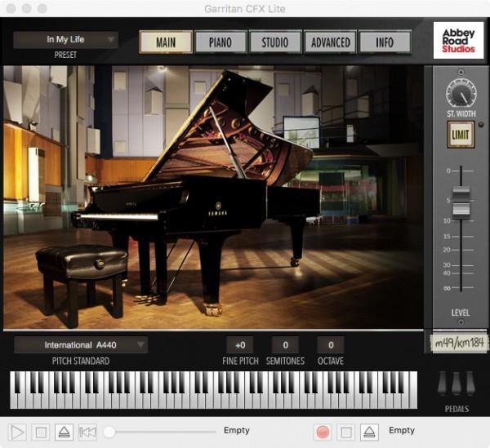Click the playback position slider knob
Viewport: 490px width, 448px height.
pyautogui.click(x=109, y=432)
